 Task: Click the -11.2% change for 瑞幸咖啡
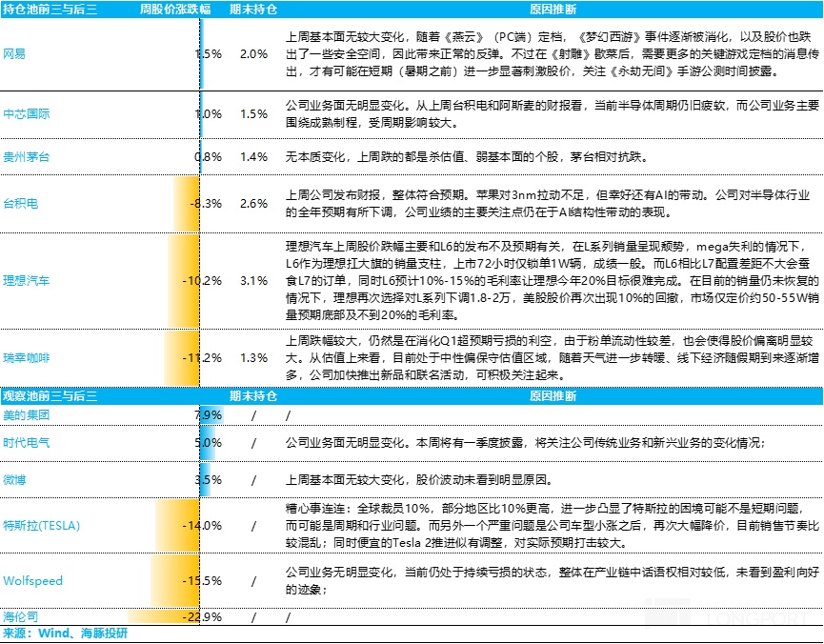tap(202, 358)
